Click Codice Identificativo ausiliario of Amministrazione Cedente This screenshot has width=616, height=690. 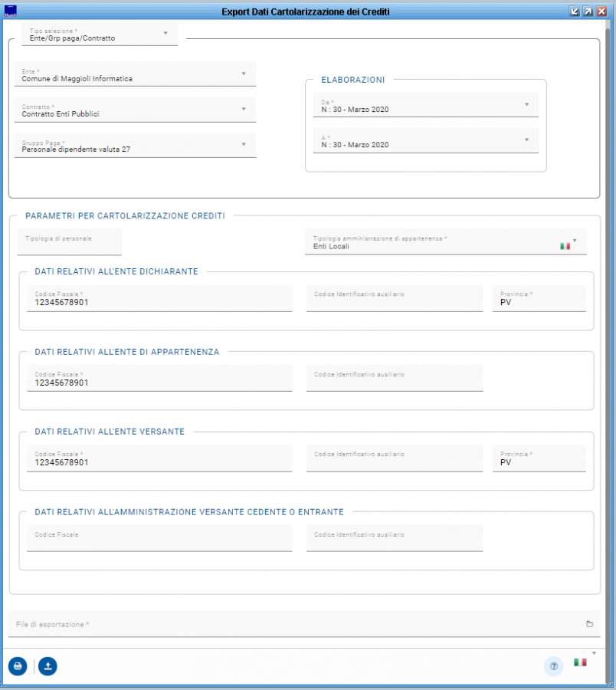[x=395, y=538]
